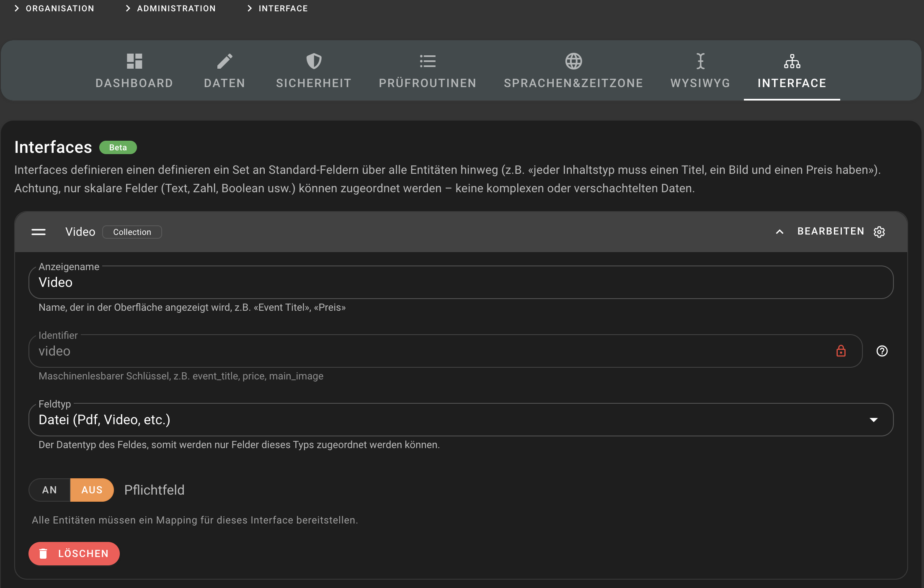
Task: Click the Prüfroutinen list icon
Action: [428, 61]
